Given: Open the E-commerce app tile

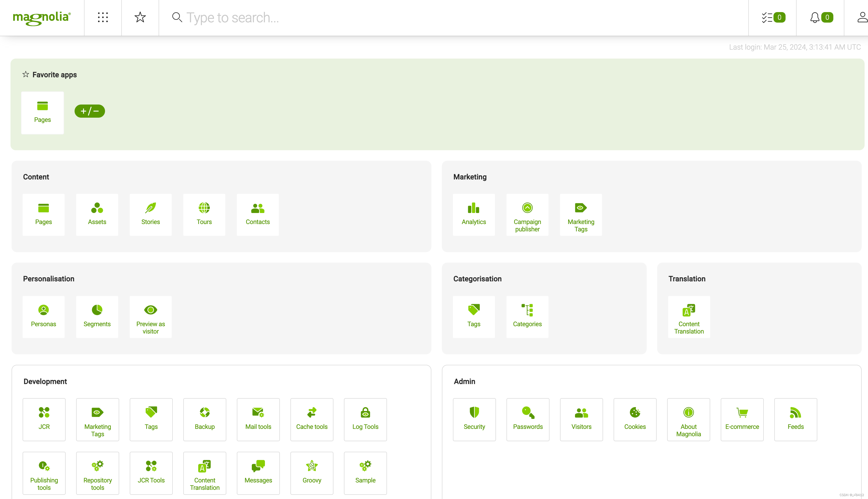Looking at the screenshot, I should [742, 419].
